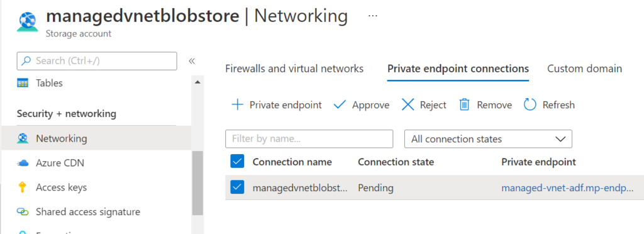Image resolution: width=644 pixels, height=234 pixels.
Task: Add a new Private endpoint
Action: [277, 104]
